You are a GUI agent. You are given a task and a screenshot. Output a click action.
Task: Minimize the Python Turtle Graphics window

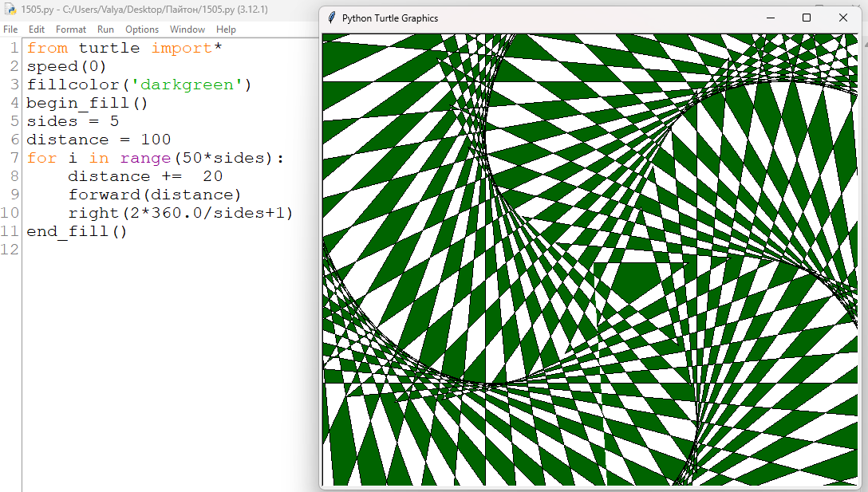[770, 18]
